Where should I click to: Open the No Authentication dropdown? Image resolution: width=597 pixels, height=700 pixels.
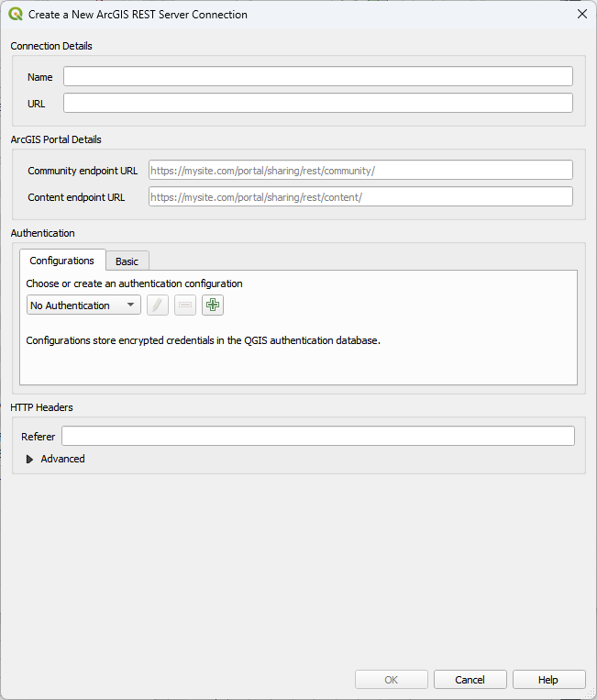[x=83, y=306]
